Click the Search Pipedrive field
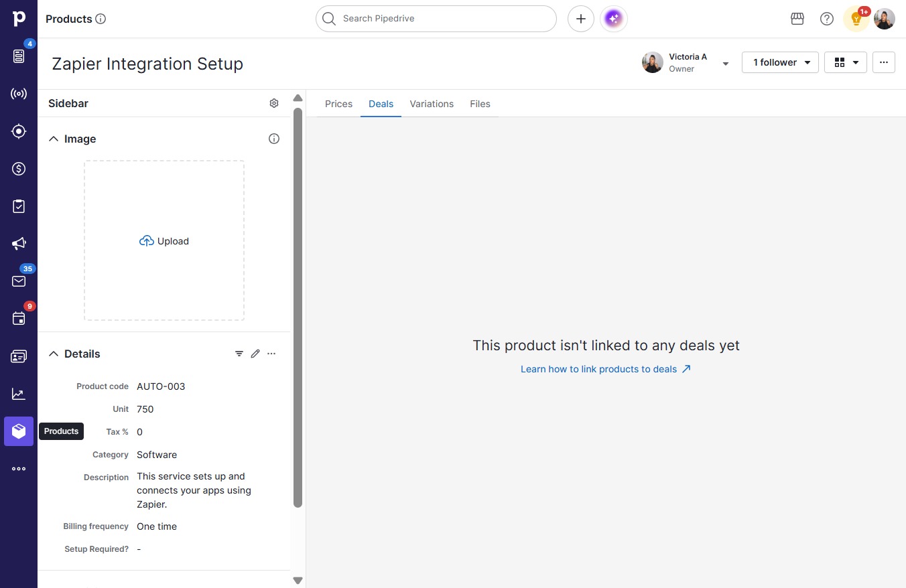Screen dimensions: 906x588 point(436,19)
